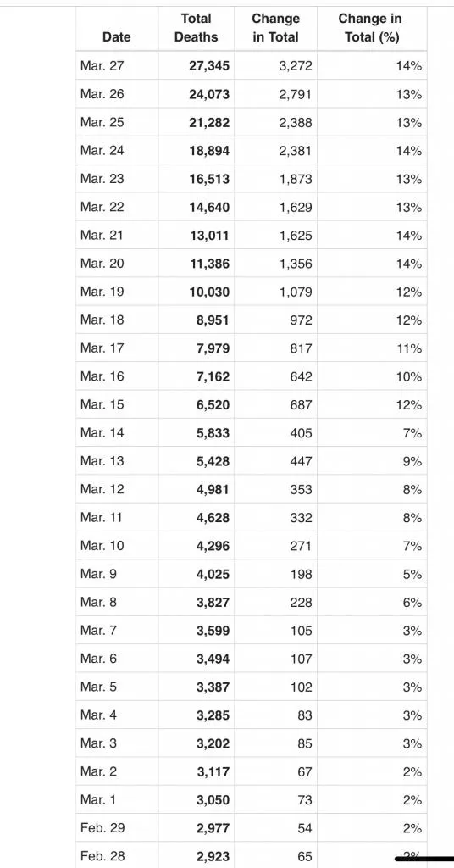This screenshot has width=454, height=868.
Task: Click the 2,923 total deaths cell
Action: (x=213, y=857)
